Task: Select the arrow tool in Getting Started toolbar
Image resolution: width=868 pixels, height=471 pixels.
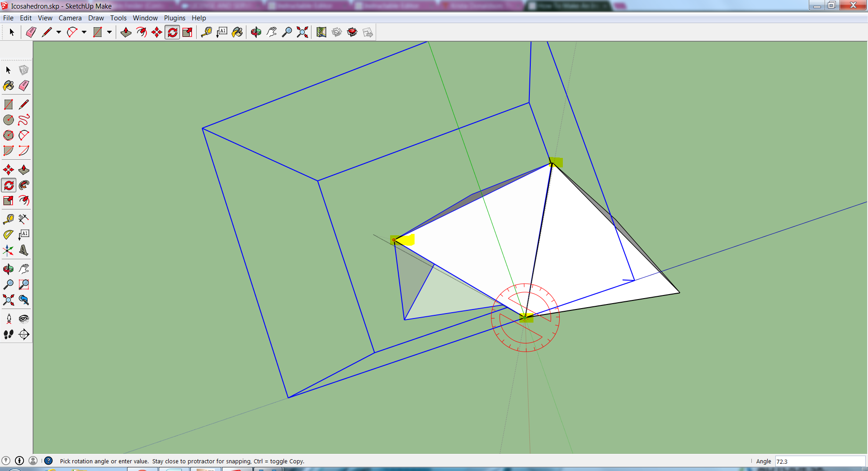Action: point(12,32)
